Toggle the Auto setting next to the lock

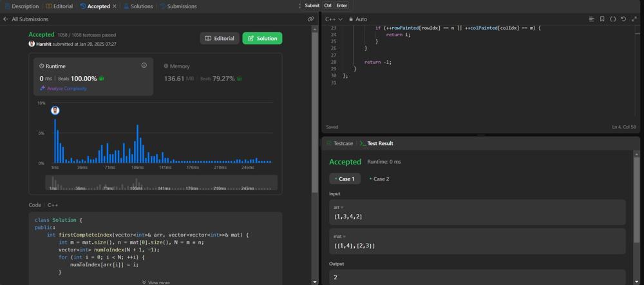[360, 19]
